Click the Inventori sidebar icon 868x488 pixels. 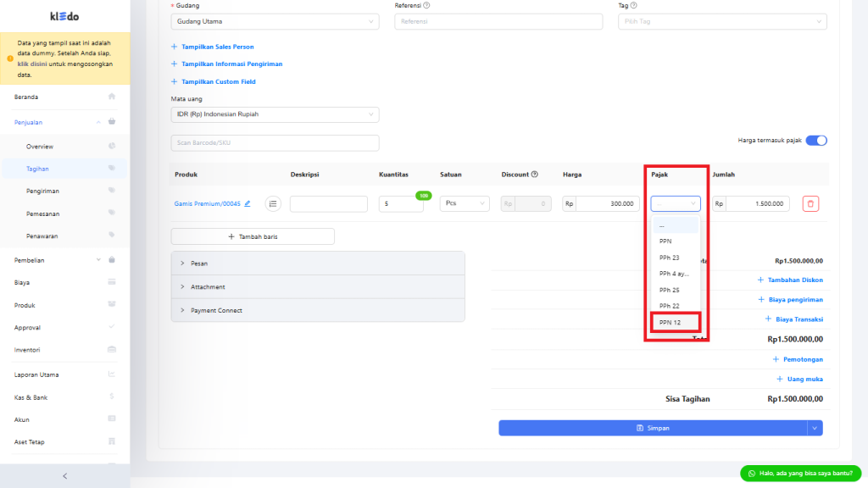(x=112, y=349)
